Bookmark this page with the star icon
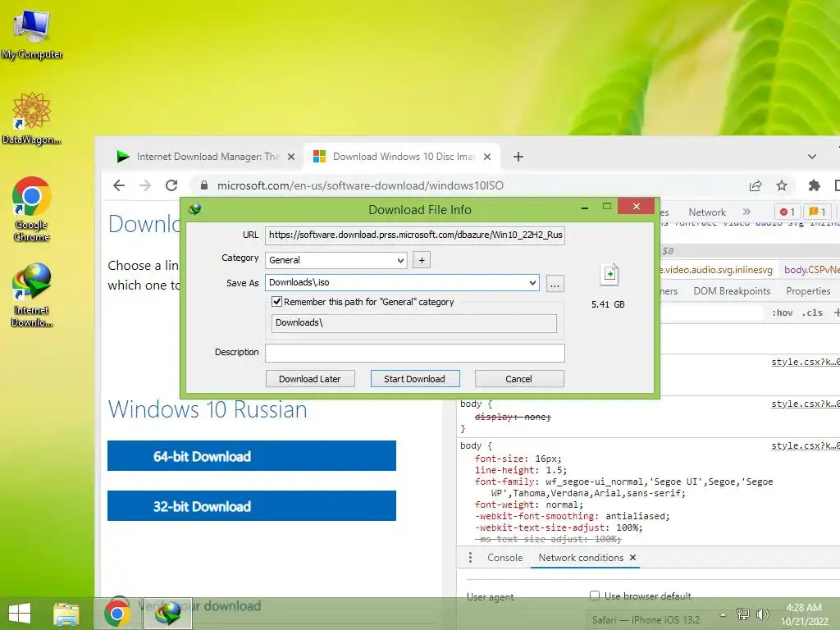Viewport: 840px width, 630px height. pos(782,185)
